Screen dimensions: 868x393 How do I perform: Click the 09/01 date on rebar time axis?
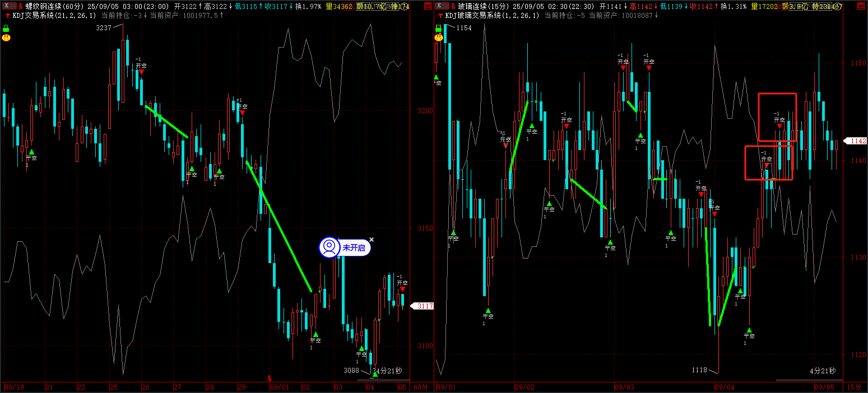[280, 387]
